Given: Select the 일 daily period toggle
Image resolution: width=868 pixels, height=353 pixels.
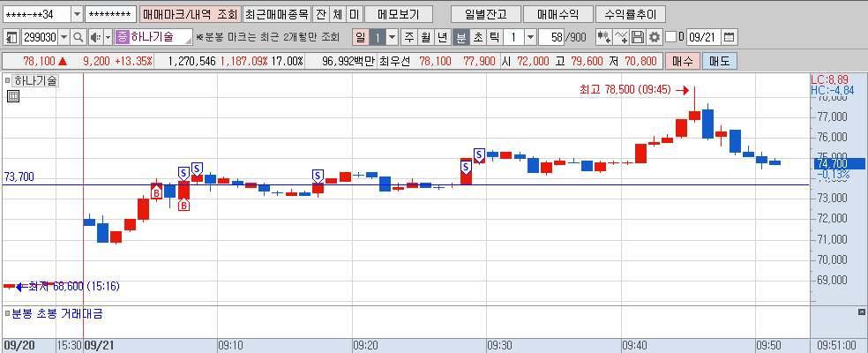Looking at the screenshot, I should click(x=361, y=38).
